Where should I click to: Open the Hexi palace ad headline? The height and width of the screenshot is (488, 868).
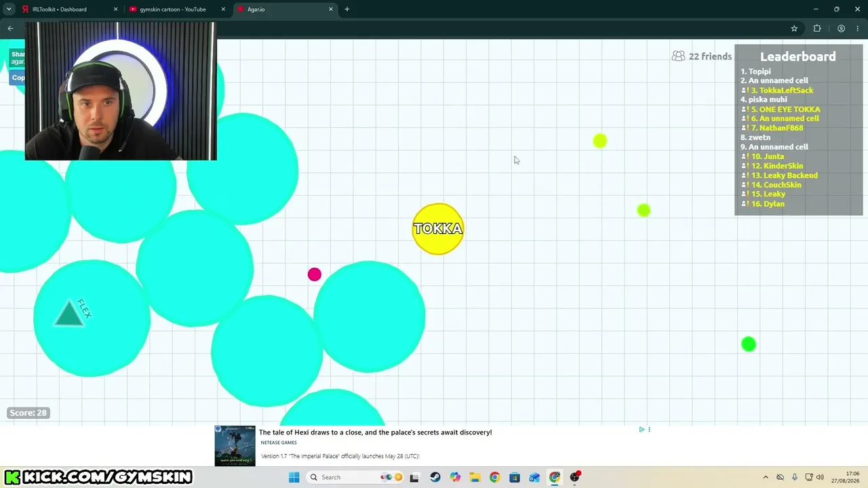(375, 432)
